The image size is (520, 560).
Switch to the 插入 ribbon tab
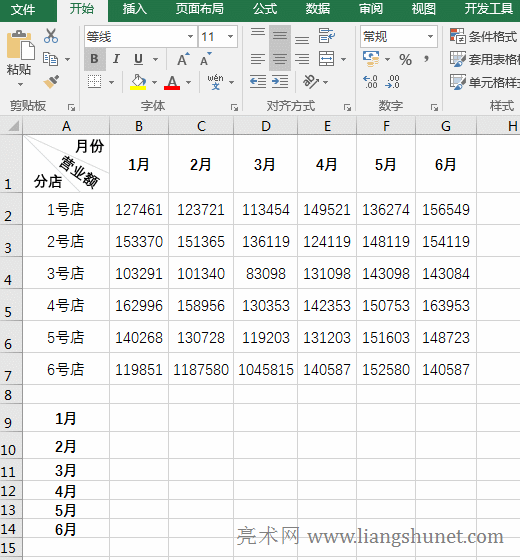[135, 9]
